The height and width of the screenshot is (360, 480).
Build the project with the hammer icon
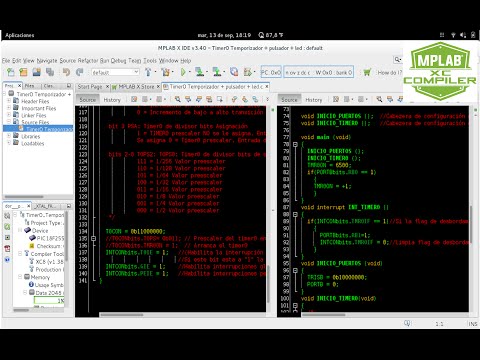tap(148, 72)
